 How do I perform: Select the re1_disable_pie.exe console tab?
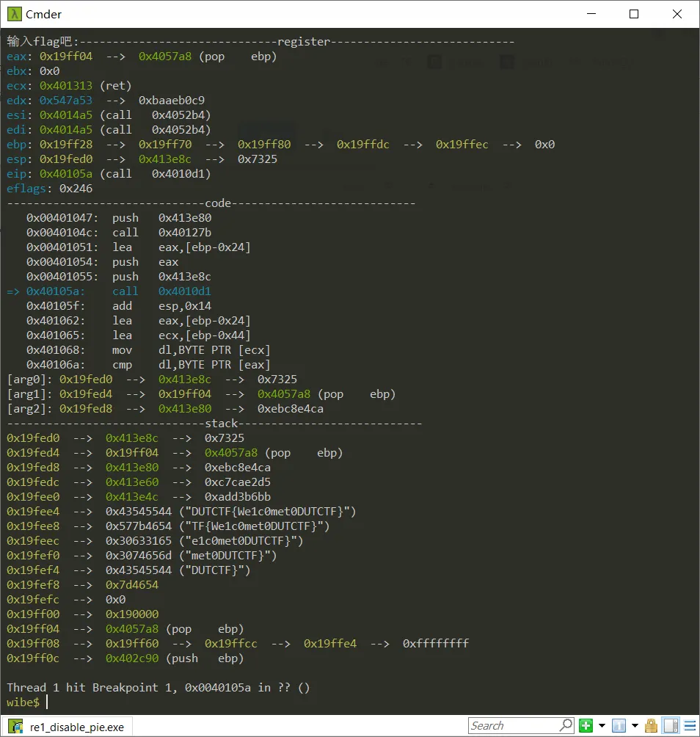(67, 727)
